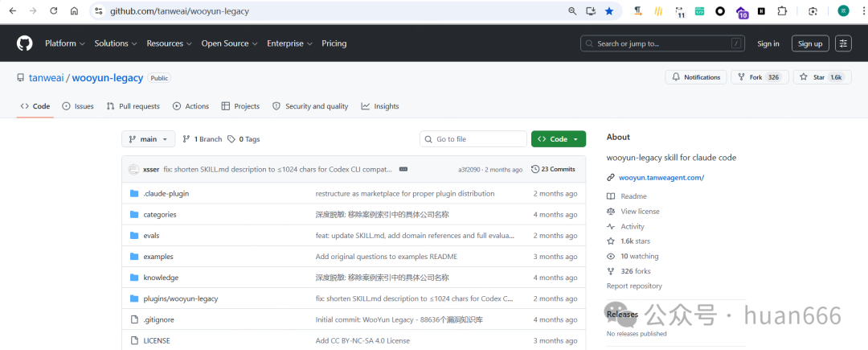Open the wooyun.tanweagent.com website link
Screen dimensions: 868x350
click(661, 178)
